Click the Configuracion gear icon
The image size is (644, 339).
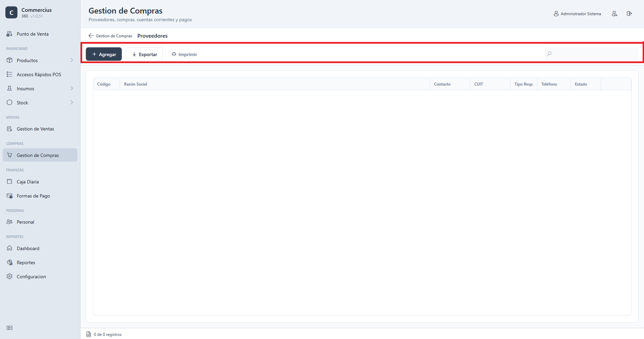(10, 276)
